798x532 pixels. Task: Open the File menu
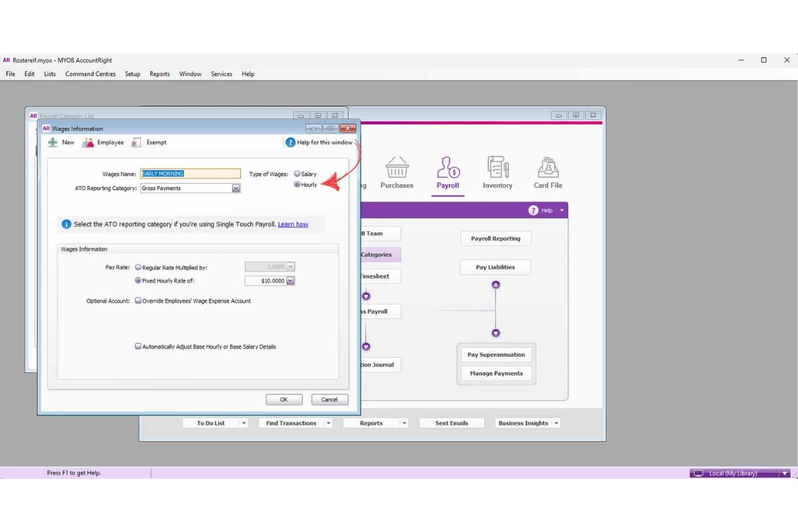(x=11, y=74)
